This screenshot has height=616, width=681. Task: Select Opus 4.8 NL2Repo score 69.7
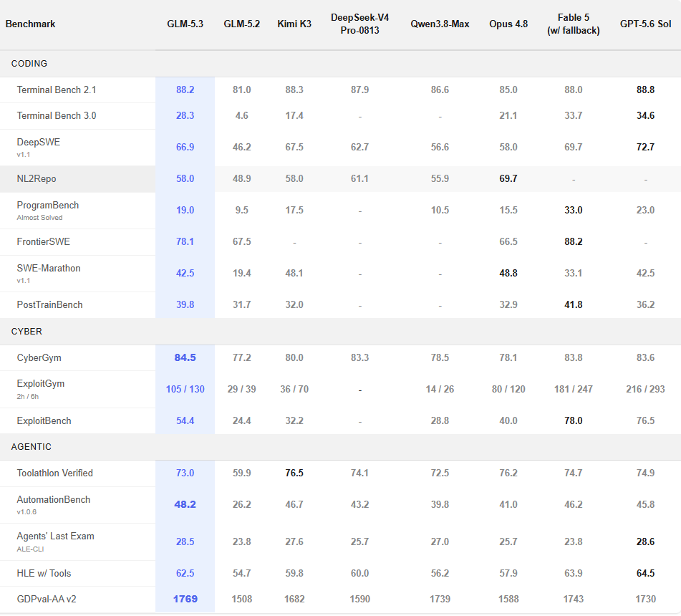click(508, 178)
